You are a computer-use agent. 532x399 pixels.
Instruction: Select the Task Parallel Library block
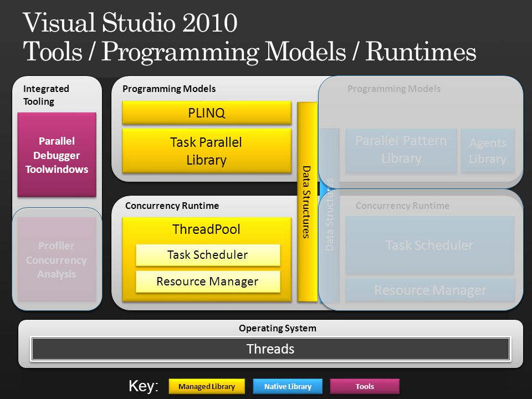pyautogui.click(x=207, y=151)
